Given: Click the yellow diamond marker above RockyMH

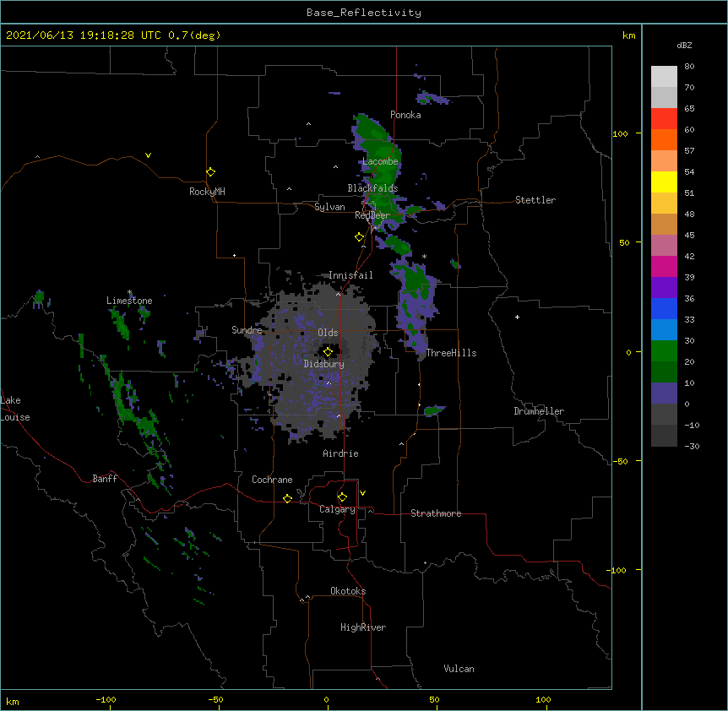Looking at the screenshot, I should (x=210, y=171).
